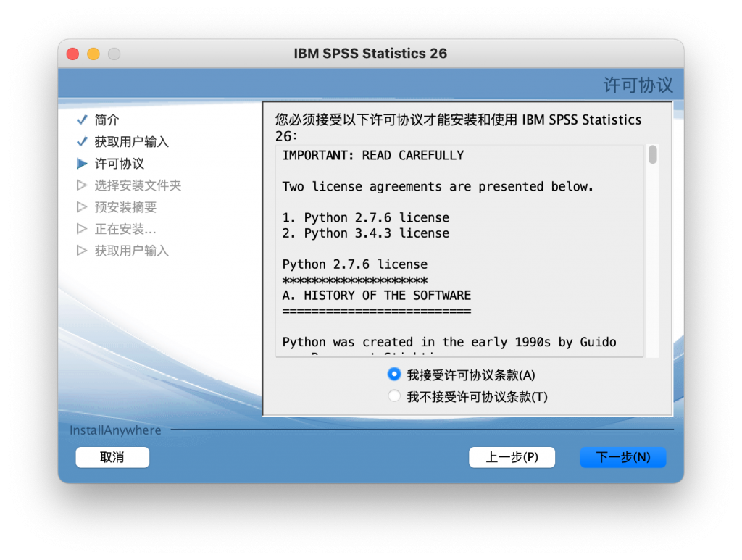Click the '1. Python 2.7.6 license' line
The height and width of the screenshot is (560, 742).
pyautogui.click(x=366, y=217)
